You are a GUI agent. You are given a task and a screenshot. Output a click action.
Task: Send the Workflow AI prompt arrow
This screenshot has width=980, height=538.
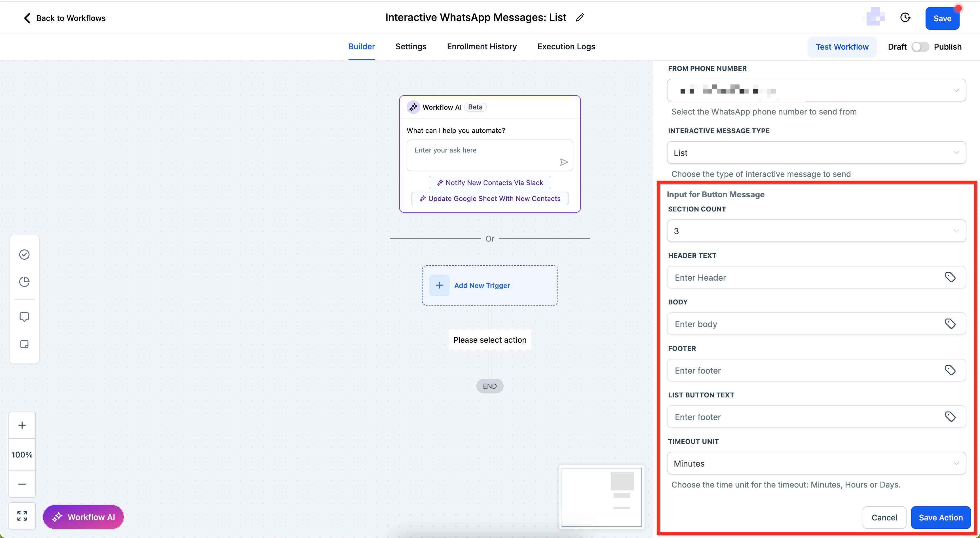(564, 162)
